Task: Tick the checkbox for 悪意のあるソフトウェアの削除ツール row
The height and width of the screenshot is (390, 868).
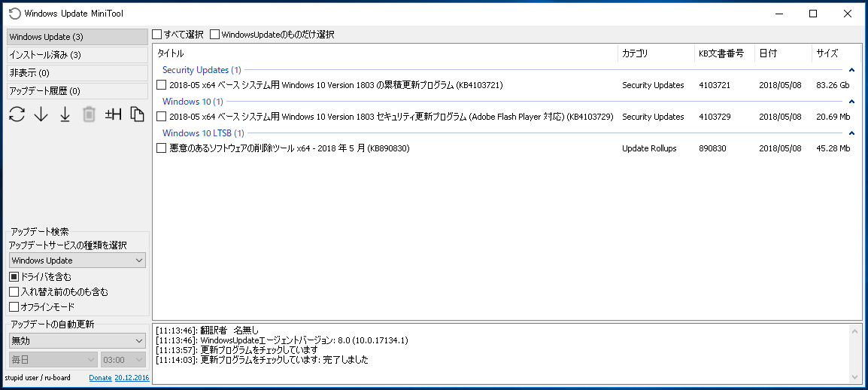Action: click(161, 148)
